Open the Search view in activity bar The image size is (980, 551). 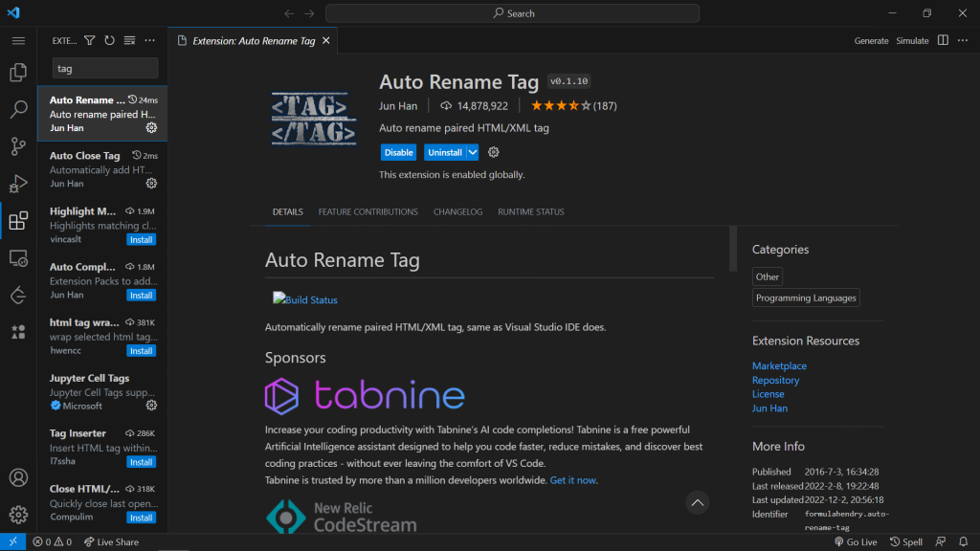click(18, 109)
